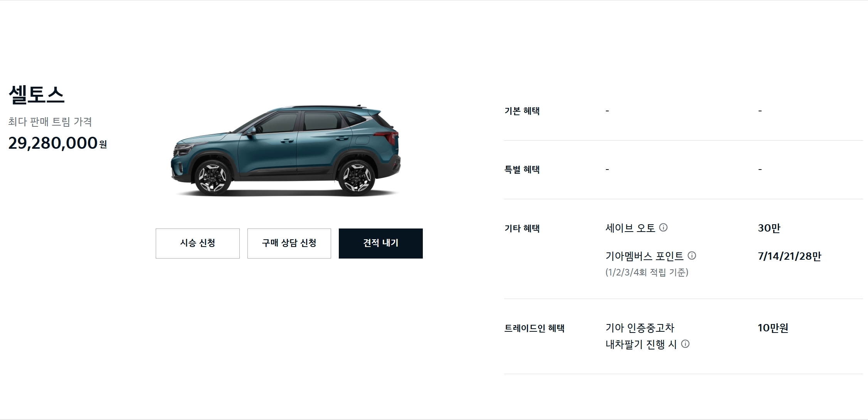Click the 기타 혜택 row label
The height and width of the screenshot is (420, 868).
522,228
